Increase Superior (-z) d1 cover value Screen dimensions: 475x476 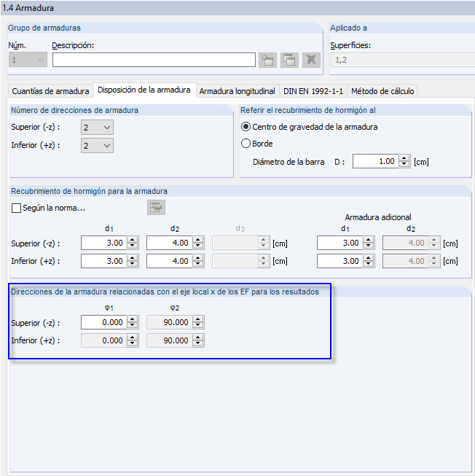pyautogui.click(x=133, y=240)
